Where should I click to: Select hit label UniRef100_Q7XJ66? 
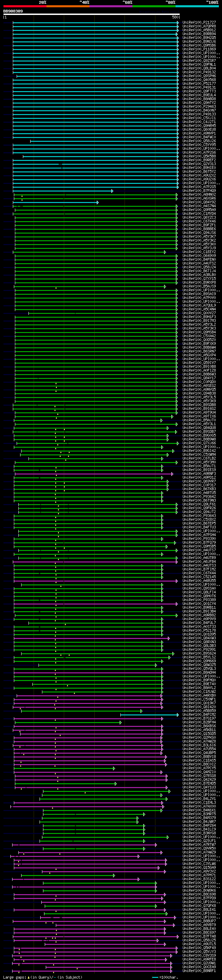199,443
